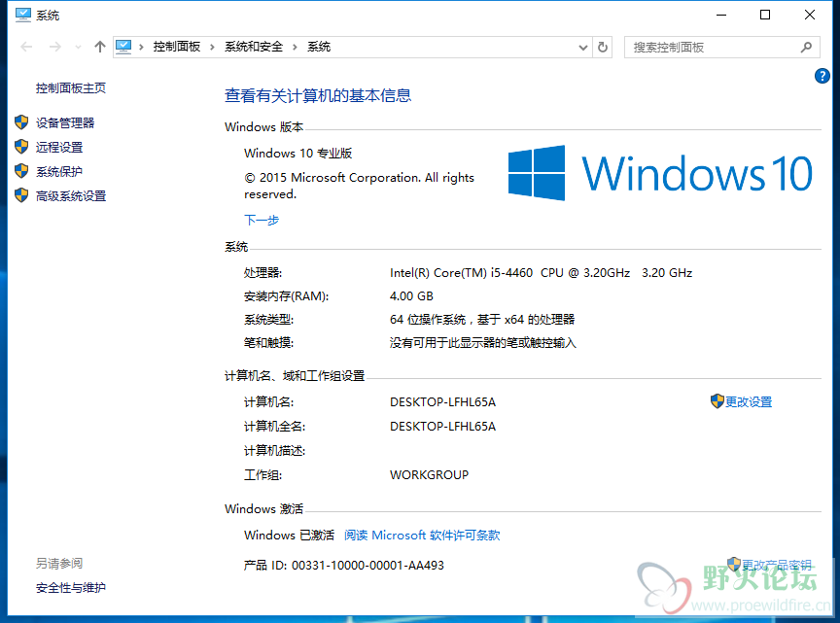
Task: Click shield icon beside 高级系统设置
Action: click(x=21, y=195)
